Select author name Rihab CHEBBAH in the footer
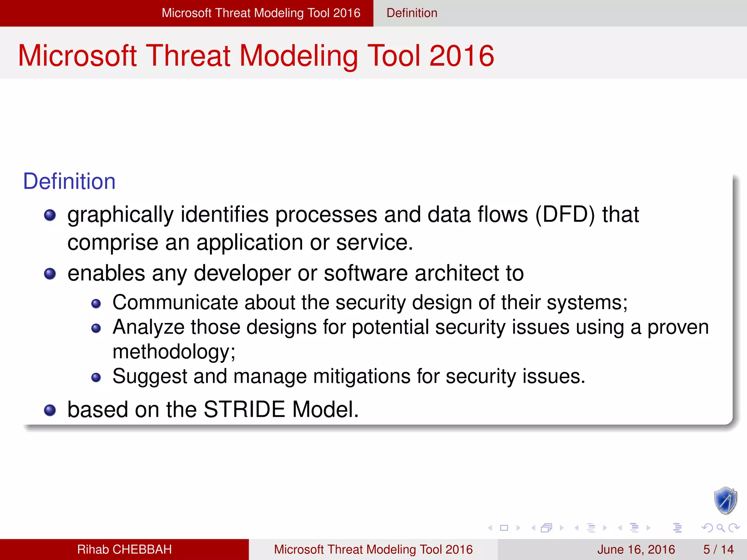Image resolution: width=747 pixels, height=560 pixels. [124, 549]
